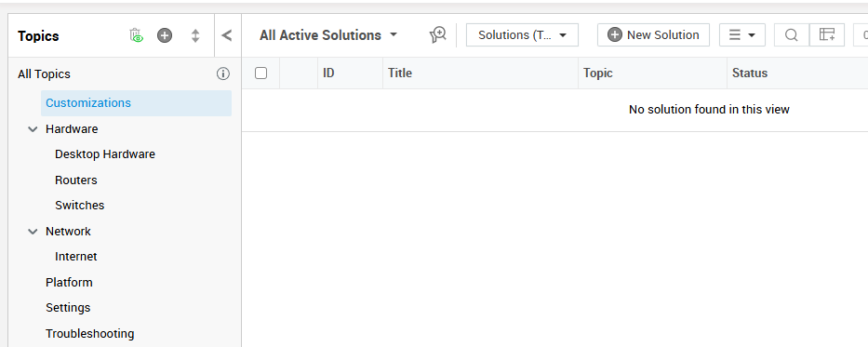Tick the select-all checkbox in table header
The width and height of the screenshot is (868, 347).
point(260,73)
